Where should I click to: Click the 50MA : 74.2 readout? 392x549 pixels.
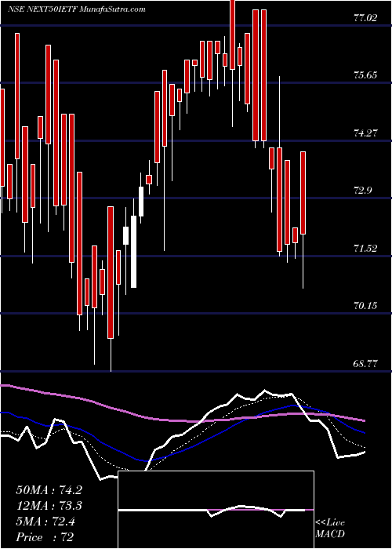coord(49,490)
